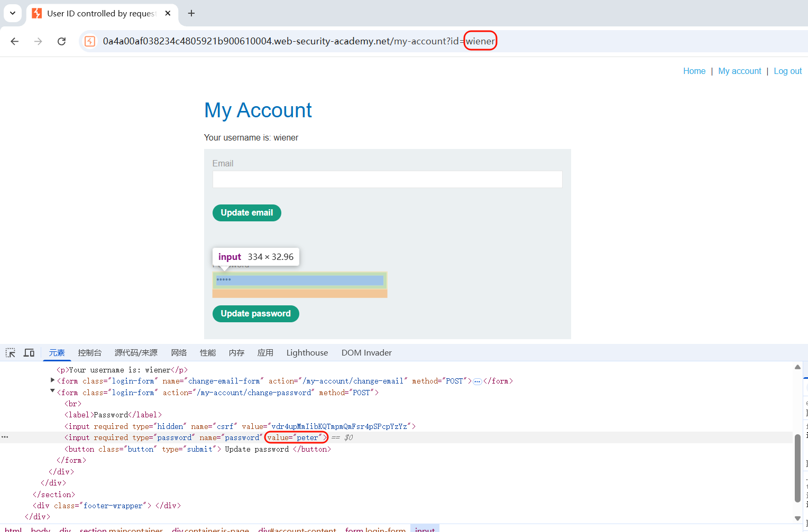Switch to the 内存 DevTools tab
Viewport: 808px width, 532px height.
tap(236, 352)
